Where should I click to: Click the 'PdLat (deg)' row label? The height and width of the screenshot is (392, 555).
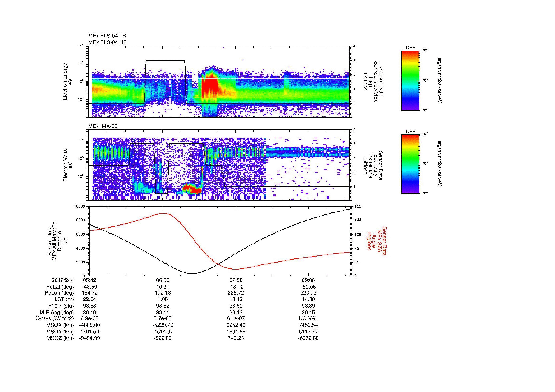[x=60, y=287]
